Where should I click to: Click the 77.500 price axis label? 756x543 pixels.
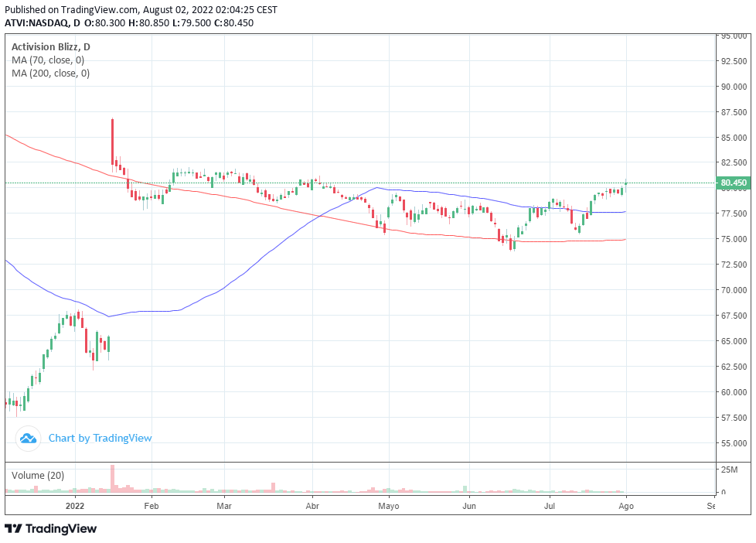click(x=734, y=213)
